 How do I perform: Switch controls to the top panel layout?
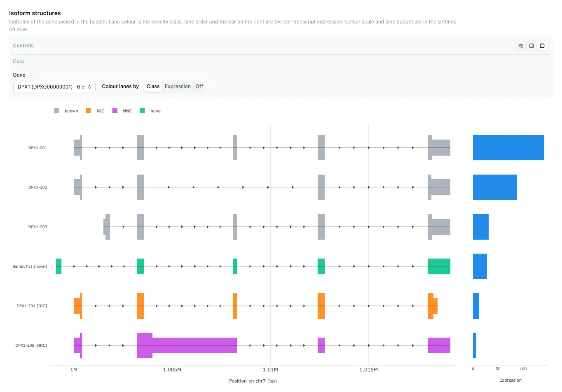pos(542,46)
